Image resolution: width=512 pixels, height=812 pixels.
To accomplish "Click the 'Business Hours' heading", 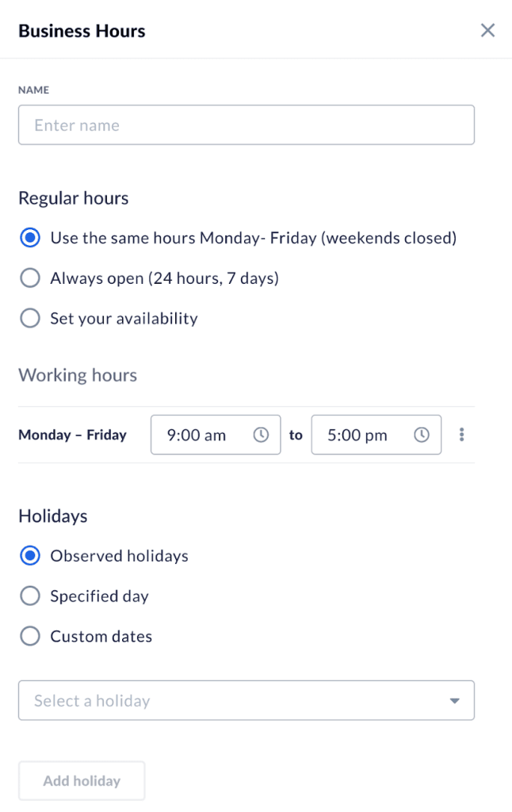I will 82,31.
